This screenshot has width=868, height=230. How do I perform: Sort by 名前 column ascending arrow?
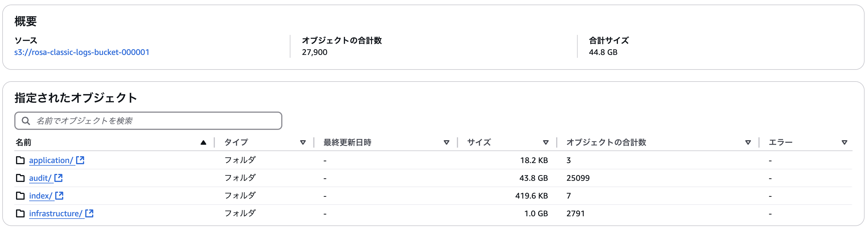point(203,142)
